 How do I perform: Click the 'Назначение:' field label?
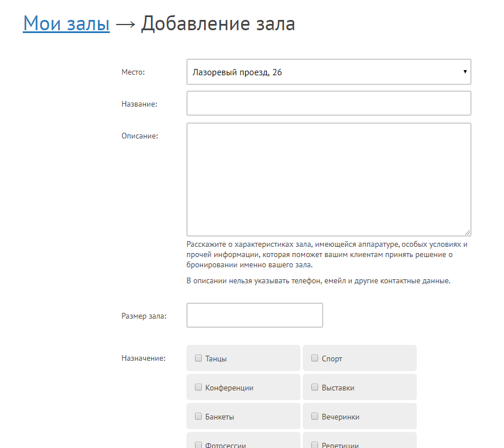pyautogui.click(x=143, y=359)
